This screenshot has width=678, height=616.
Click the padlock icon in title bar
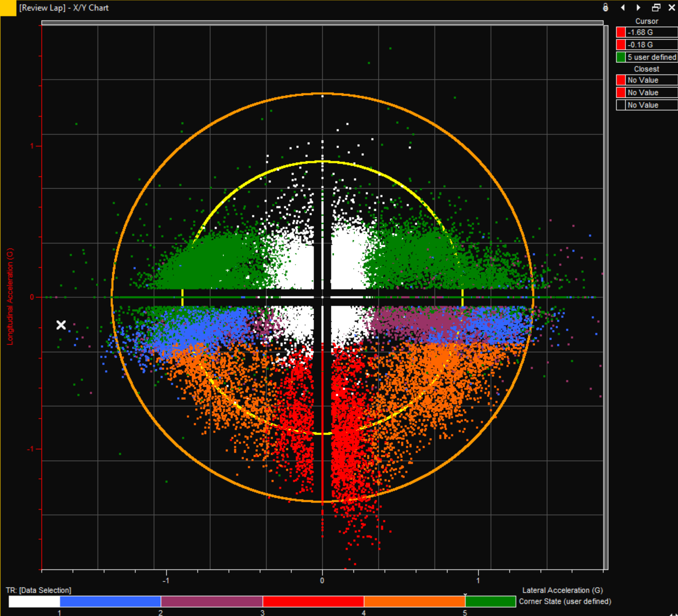pyautogui.click(x=605, y=7)
